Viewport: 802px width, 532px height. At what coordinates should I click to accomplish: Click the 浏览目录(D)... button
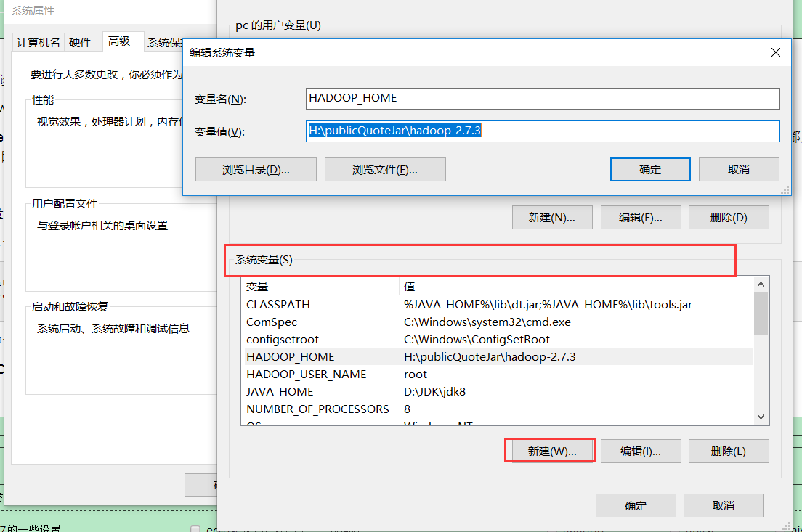point(256,170)
